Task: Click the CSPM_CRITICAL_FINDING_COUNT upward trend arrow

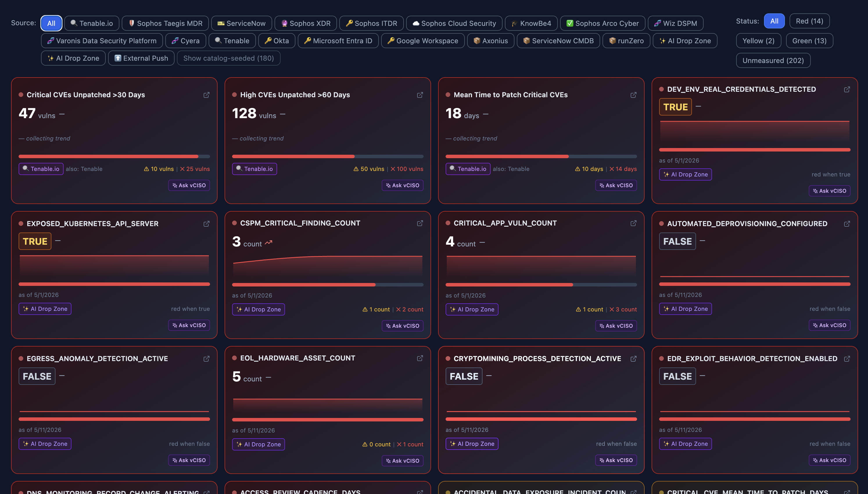Action: [x=268, y=243]
